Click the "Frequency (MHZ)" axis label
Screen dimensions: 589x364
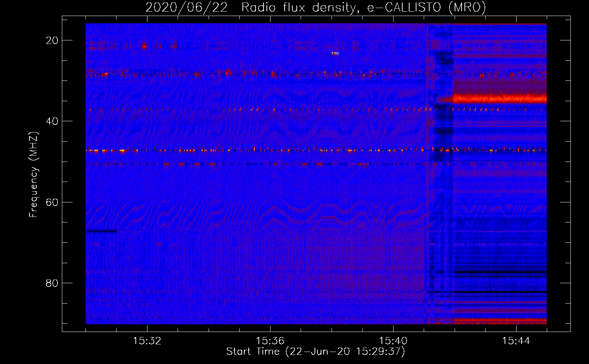33,175
